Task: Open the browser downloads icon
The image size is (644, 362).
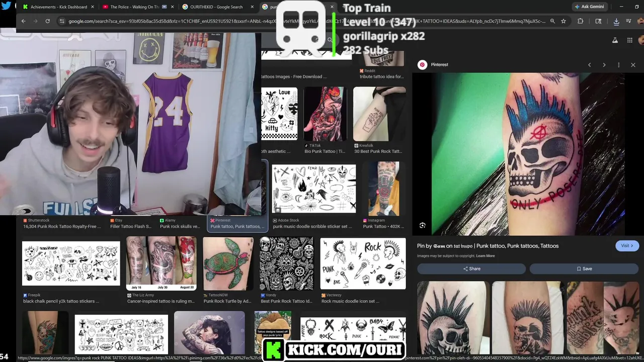Action: 616,21
